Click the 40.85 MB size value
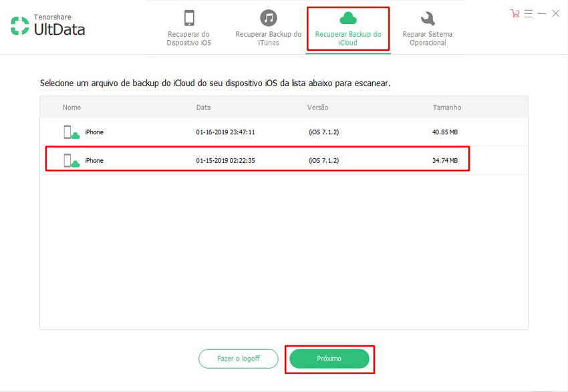 (x=445, y=132)
